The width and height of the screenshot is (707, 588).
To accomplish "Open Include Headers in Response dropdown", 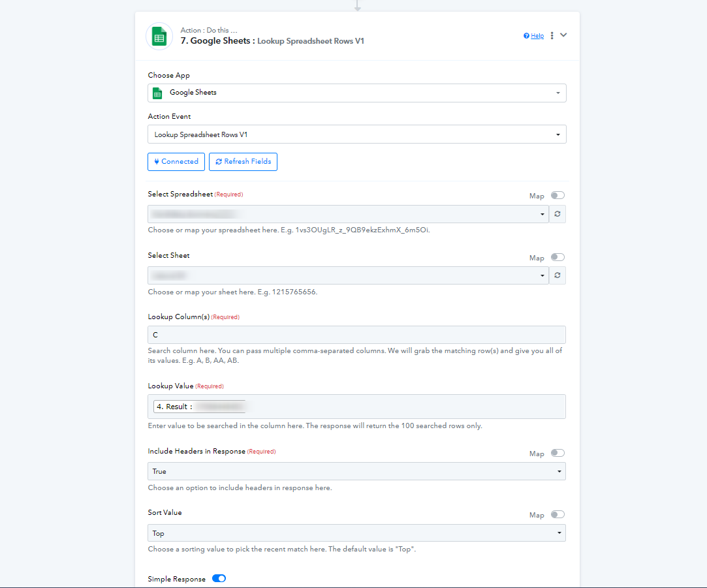I will 356,471.
